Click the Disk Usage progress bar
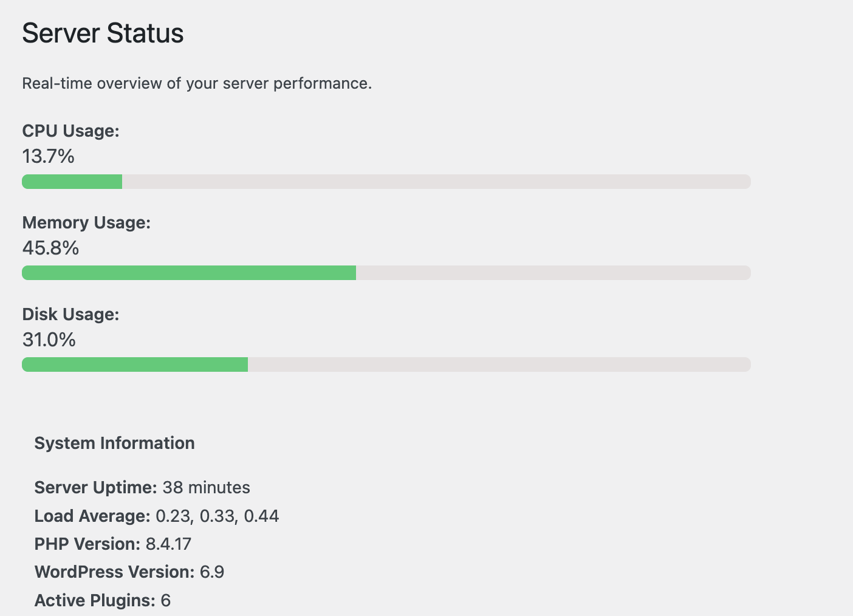Viewport: 853px width, 616px height. point(386,364)
